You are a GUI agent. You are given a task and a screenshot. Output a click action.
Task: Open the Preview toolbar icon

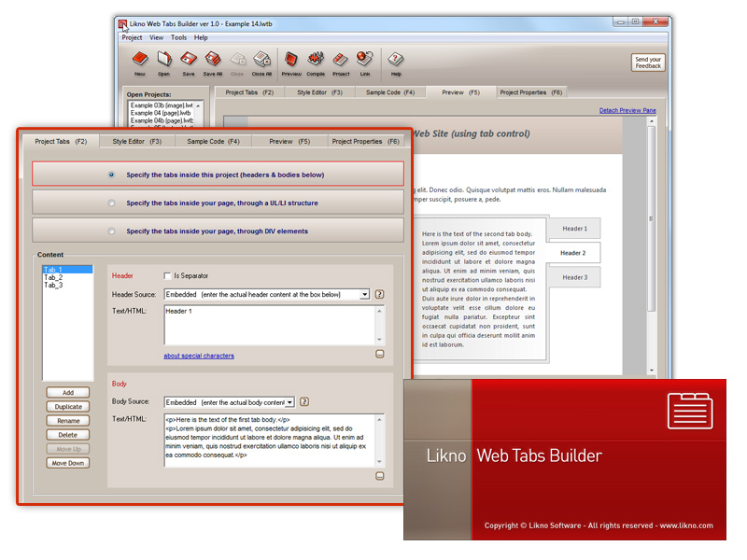click(x=290, y=59)
